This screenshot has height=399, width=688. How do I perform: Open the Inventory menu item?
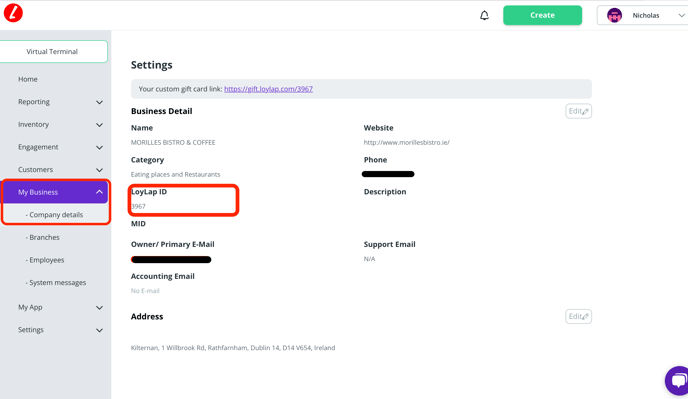click(33, 125)
